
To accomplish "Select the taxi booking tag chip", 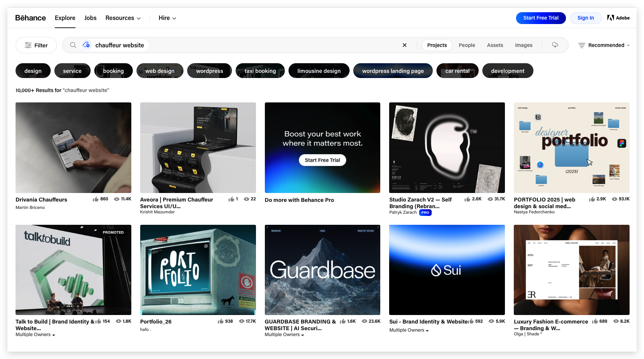I will 260,71.
